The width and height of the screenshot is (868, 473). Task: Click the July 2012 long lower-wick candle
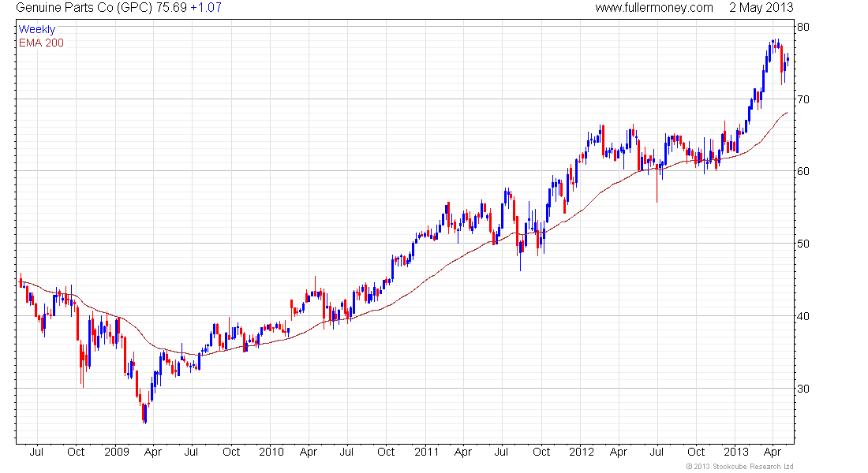coord(657,183)
